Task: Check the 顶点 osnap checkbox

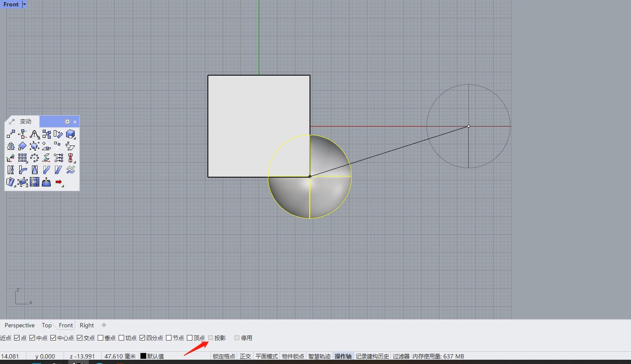Action: click(x=189, y=338)
